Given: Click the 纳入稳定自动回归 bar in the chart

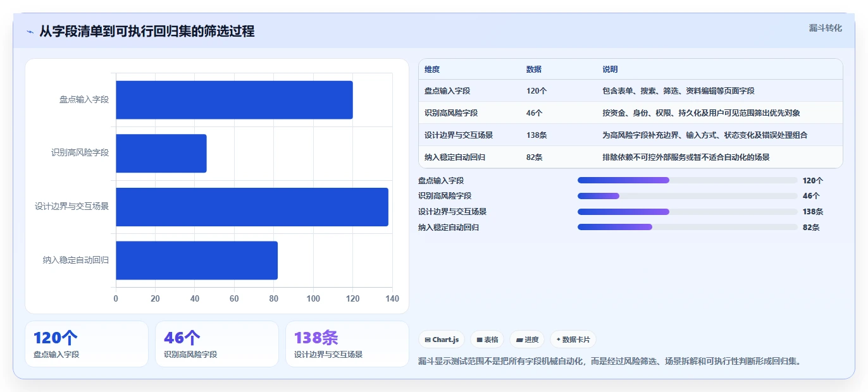Looking at the screenshot, I should coord(197,260).
